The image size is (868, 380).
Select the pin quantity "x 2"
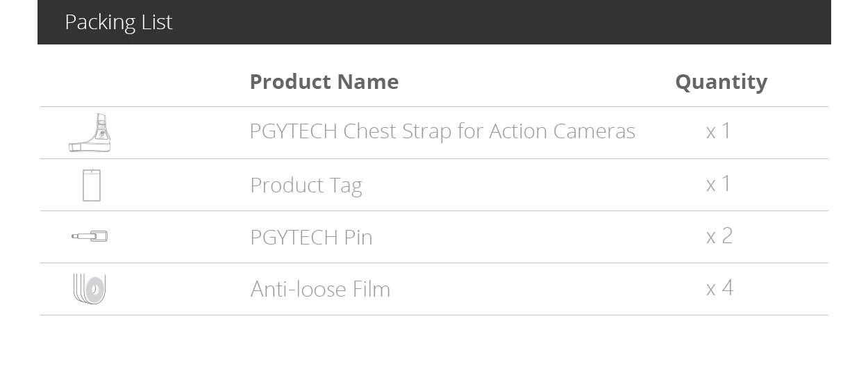[x=719, y=236]
